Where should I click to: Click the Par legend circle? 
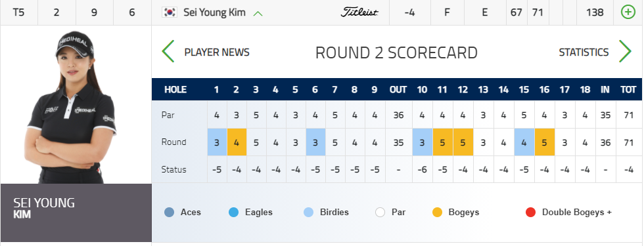tap(380, 213)
